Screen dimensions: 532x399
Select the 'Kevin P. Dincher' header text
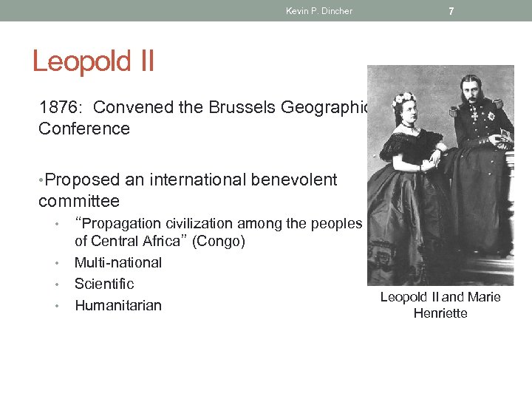(x=319, y=11)
